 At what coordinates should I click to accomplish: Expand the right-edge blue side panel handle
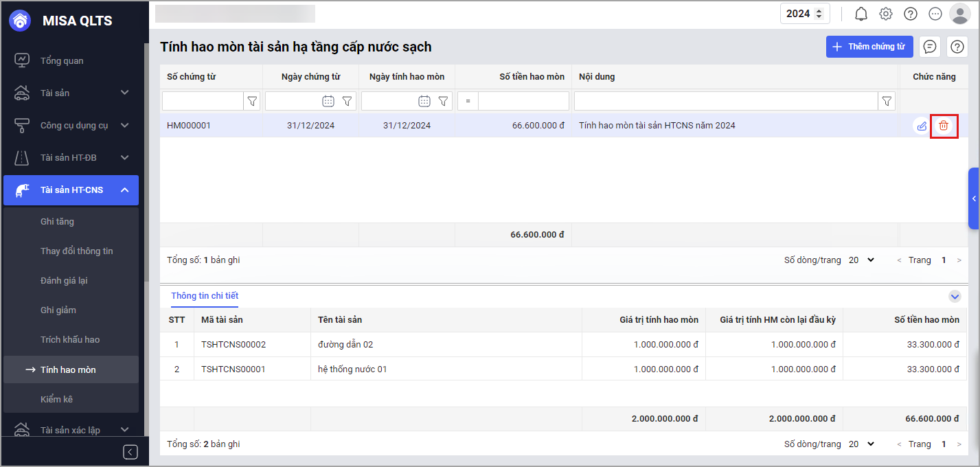[973, 198]
